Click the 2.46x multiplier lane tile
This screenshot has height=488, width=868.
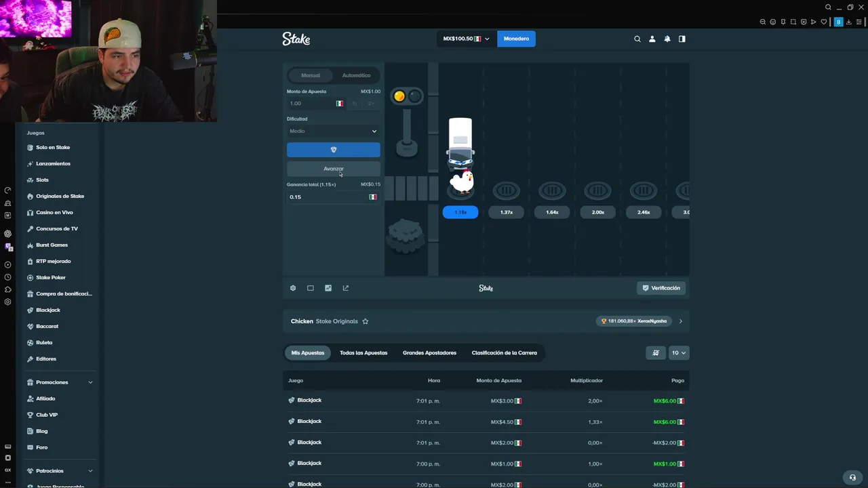tap(644, 212)
